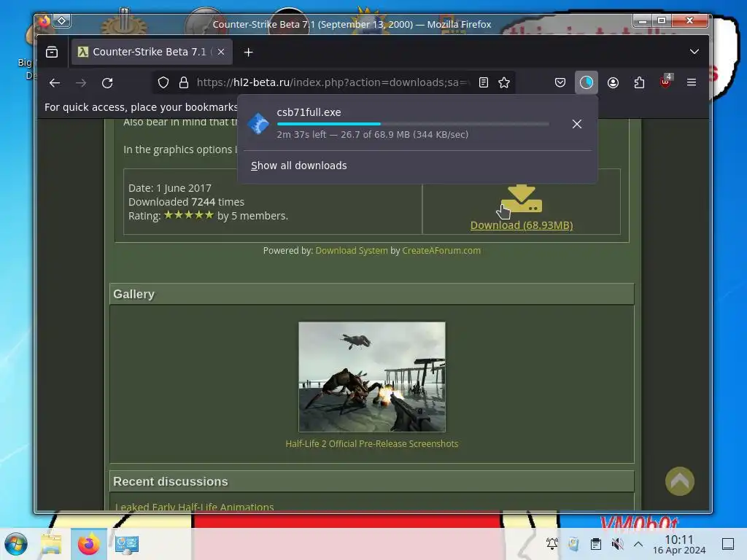Image resolution: width=747 pixels, height=560 pixels.
Task: Toggle reader view icon in address bar
Action: coord(484,83)
